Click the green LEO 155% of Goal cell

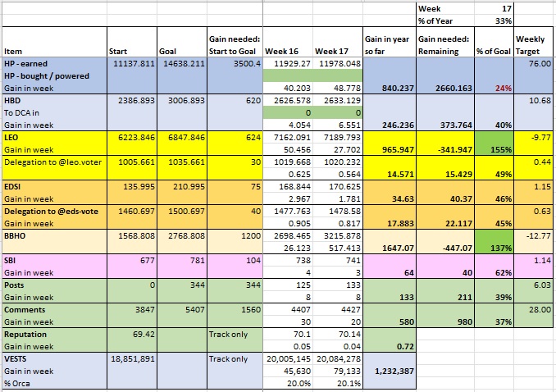[494, 144]
